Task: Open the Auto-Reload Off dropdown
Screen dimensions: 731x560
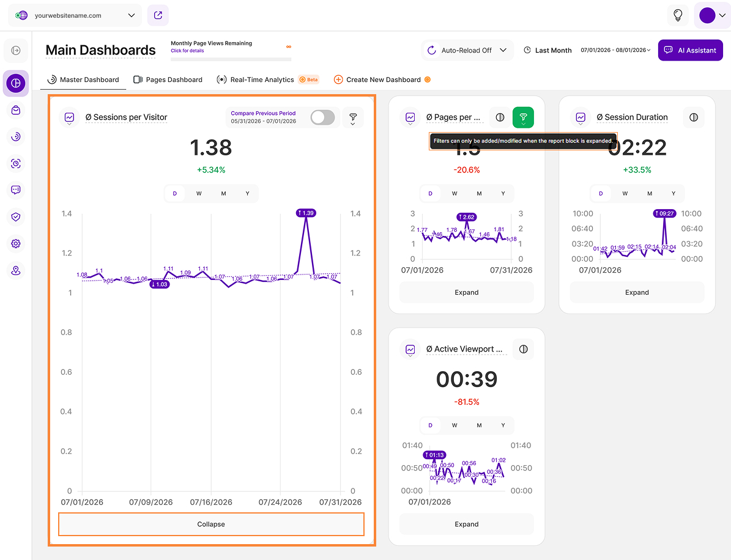Action: 467,50
